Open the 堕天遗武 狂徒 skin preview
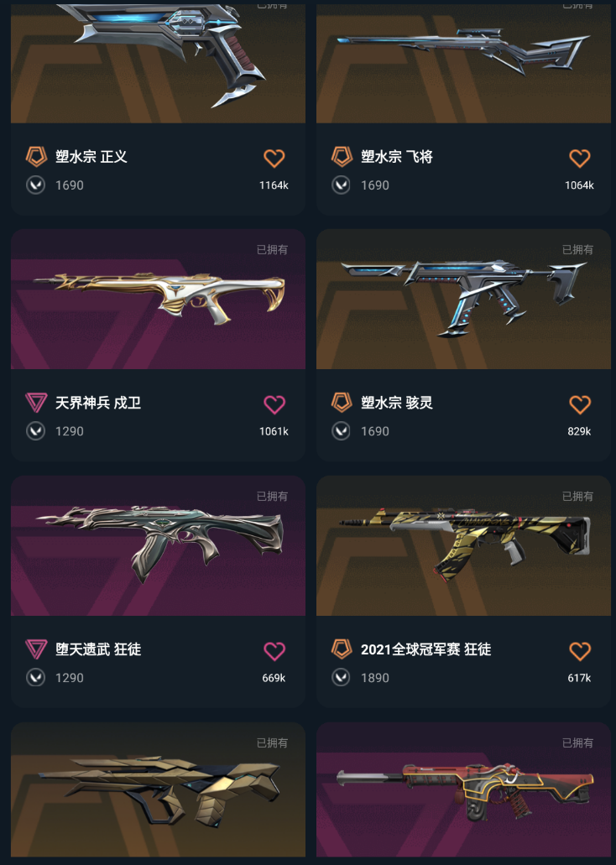616x865 pixels. point(158,546)
